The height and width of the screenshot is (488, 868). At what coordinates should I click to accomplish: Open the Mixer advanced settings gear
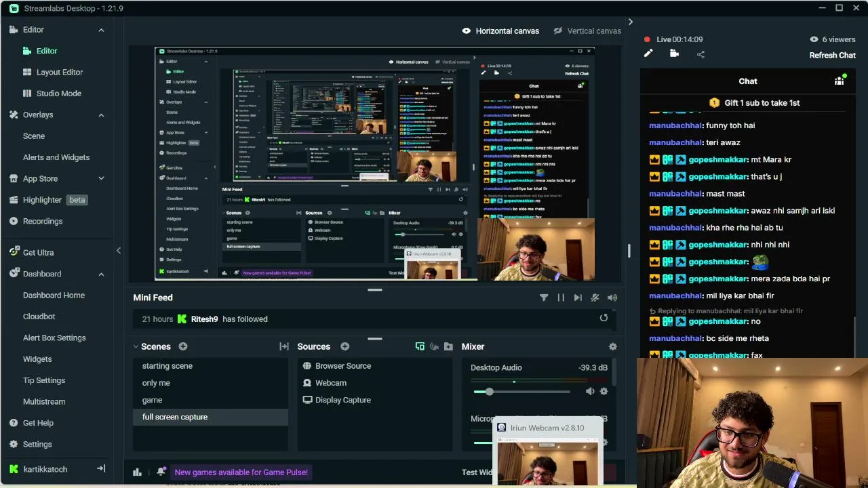[613, 347]
